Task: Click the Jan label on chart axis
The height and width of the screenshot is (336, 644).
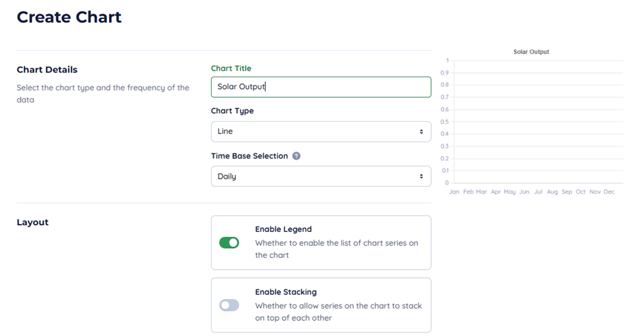Action: 454,192
